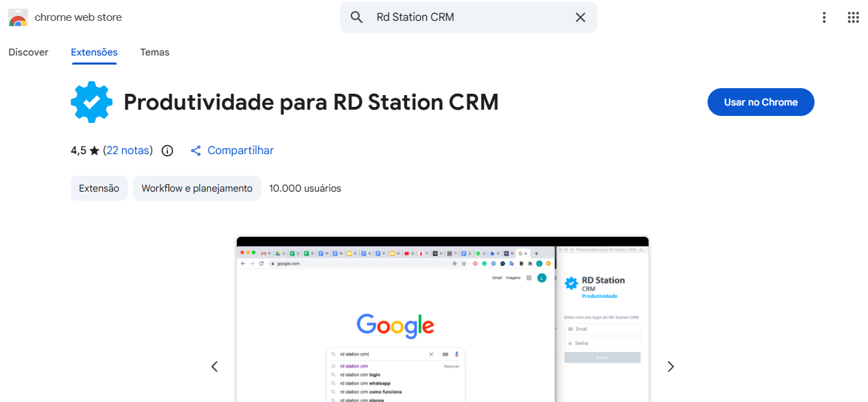Click the Usar no Chrome button
This screenshot has height=402, width=868.
[761, 102]
